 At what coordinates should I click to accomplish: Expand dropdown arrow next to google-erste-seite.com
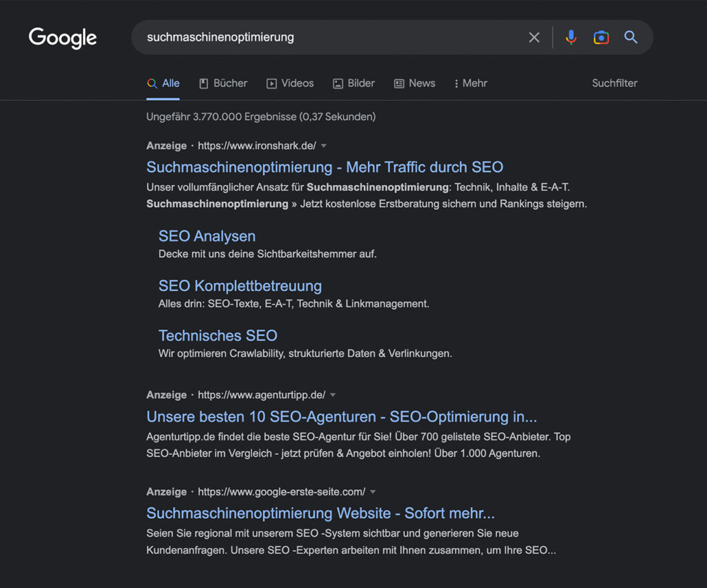pos(373,492)
